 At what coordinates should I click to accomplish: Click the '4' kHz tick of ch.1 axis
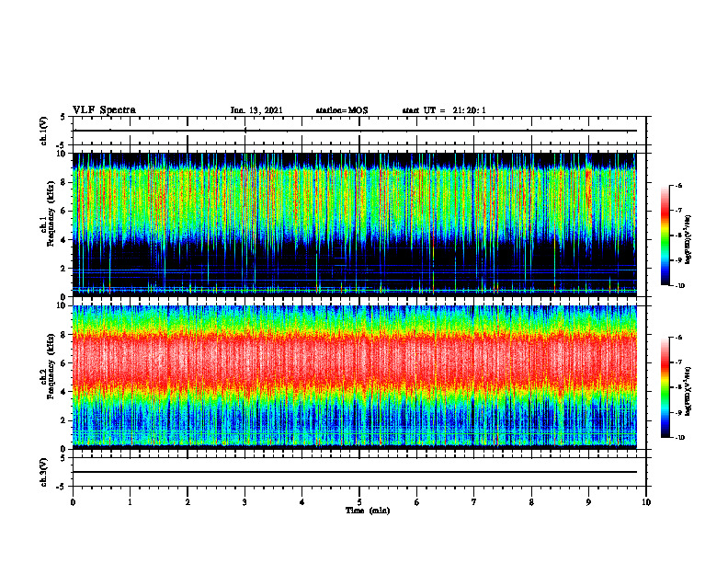[x=64, y=240]
